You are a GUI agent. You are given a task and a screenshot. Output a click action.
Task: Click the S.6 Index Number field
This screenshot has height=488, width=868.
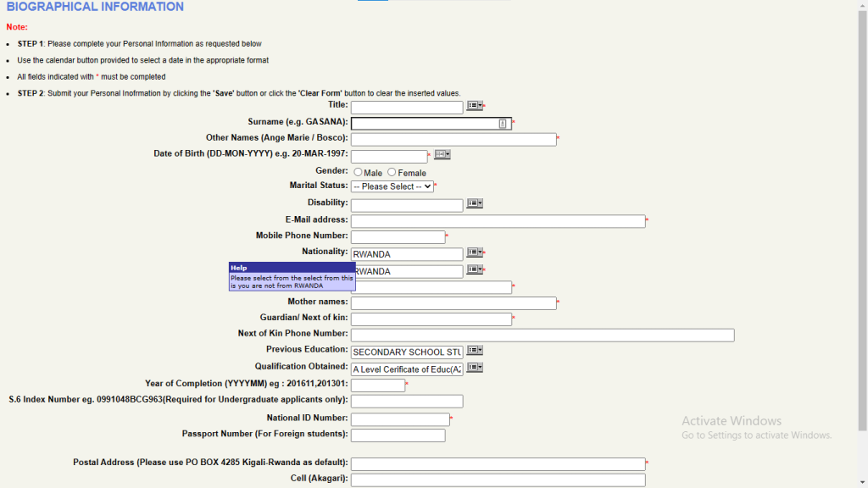pyautogui.click(x=407, y=401)
